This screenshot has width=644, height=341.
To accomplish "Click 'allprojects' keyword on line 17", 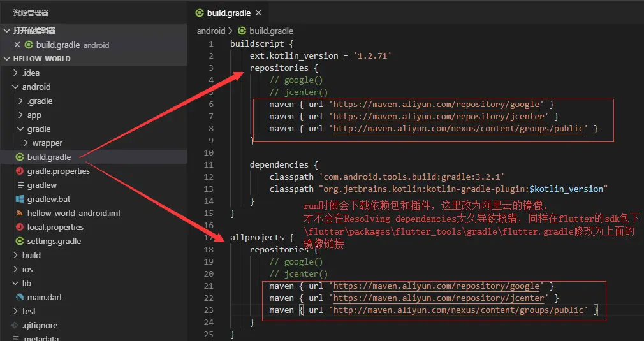I will tap(257, 238).
